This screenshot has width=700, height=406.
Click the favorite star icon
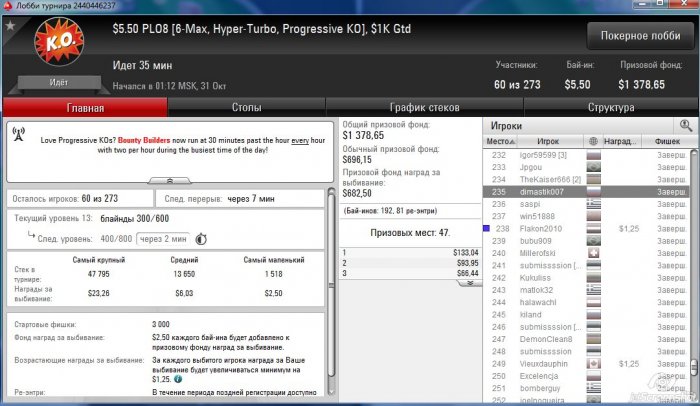pyautogui.click(x=10, y=25)
